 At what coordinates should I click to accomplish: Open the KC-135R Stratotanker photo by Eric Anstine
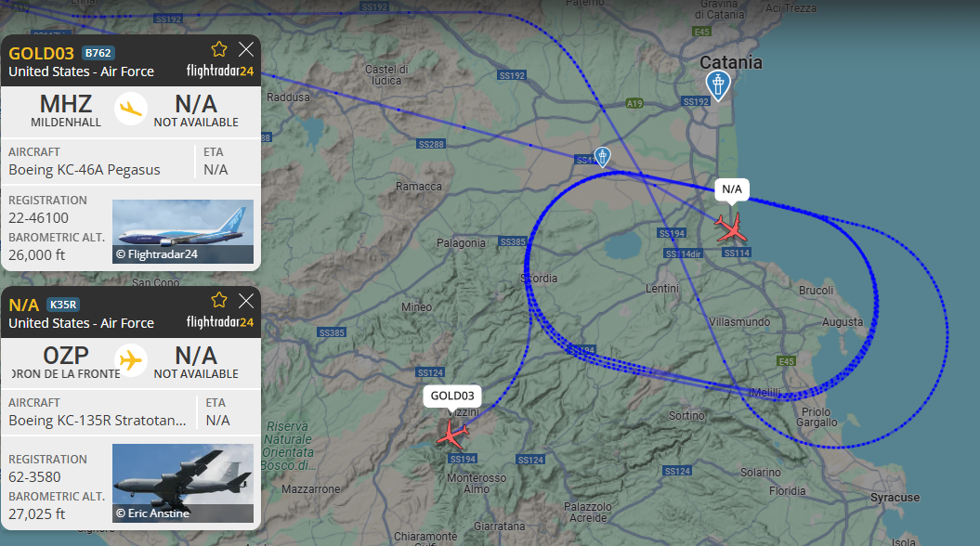coord(182,483)
